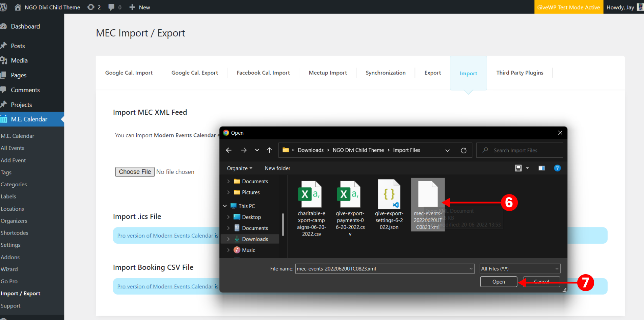Click the Search Import Files box

pos(520,150)
